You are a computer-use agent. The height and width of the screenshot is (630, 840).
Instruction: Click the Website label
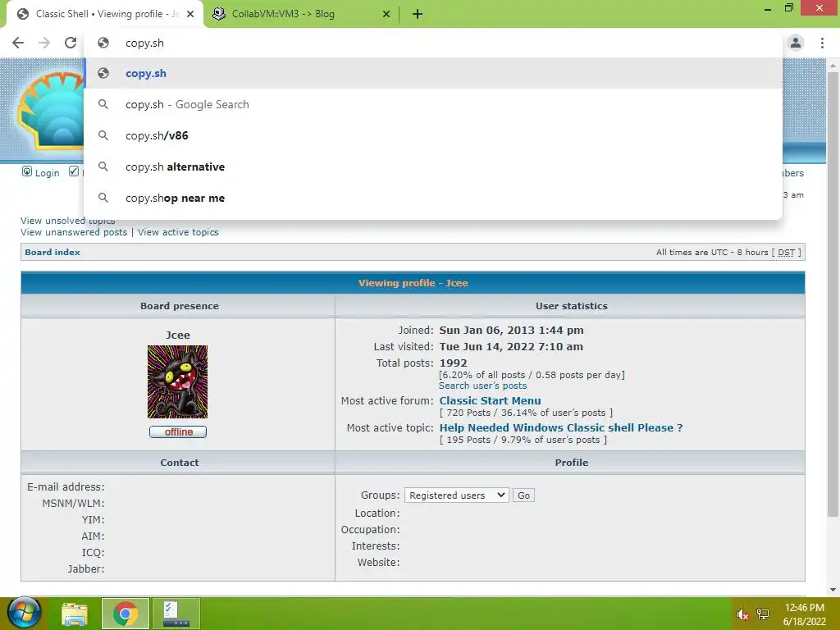[x=378, y=563]
